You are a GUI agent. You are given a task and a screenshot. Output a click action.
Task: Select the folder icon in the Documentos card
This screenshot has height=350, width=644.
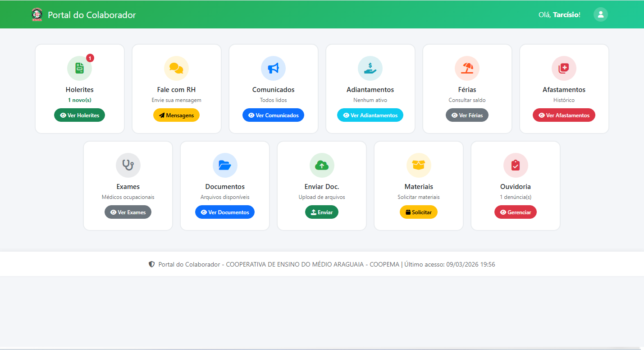point(225,165)
